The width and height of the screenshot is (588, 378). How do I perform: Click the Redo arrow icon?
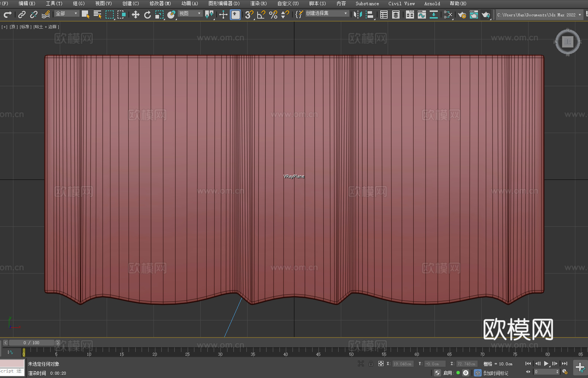click(x=7, y=14)
